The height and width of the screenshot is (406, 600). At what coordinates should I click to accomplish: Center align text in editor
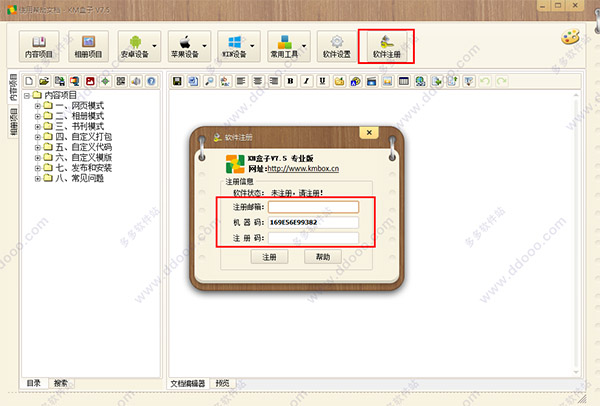(258, 81)
